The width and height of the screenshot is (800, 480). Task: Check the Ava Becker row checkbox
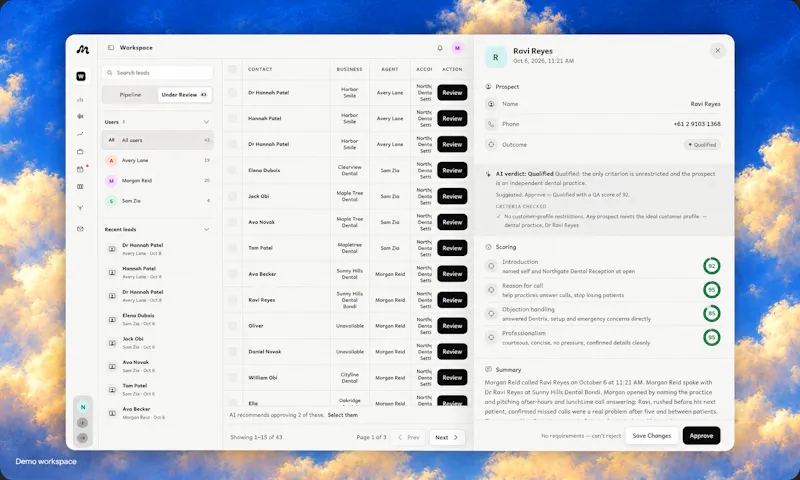(232, 274)
